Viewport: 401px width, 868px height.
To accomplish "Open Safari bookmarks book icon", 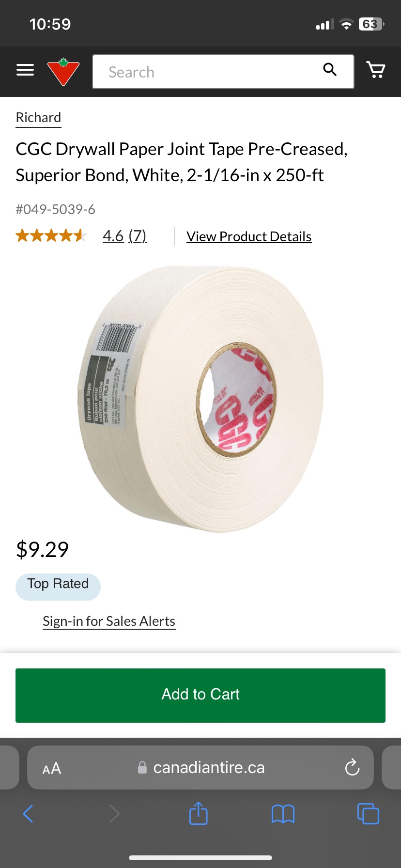I will 283,814.
